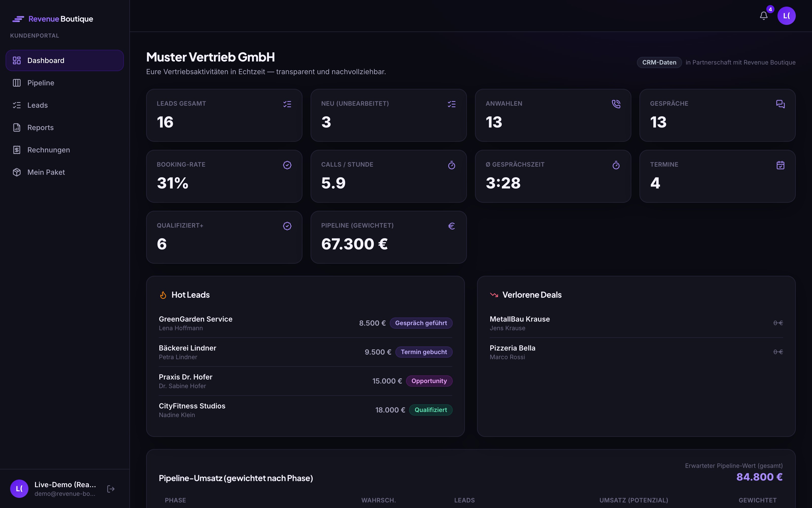
Task: Click the trending-down icon beside Verlorene Deals
Action: coord(494,295)
